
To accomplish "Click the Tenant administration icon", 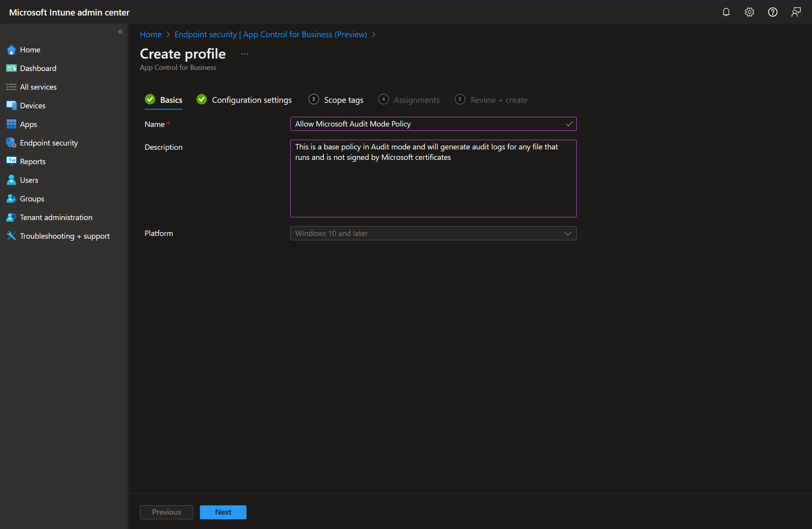I will (11, 217).
